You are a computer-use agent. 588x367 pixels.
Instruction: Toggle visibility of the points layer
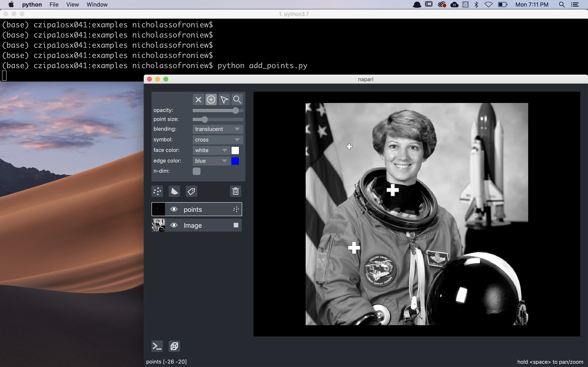174,209
